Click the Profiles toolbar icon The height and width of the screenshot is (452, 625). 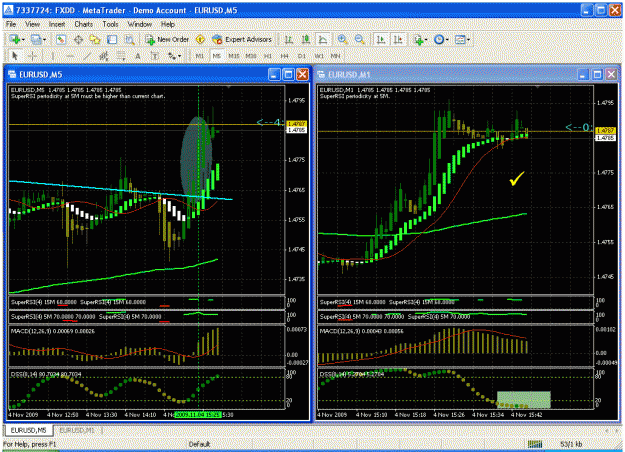click(35, 39)
